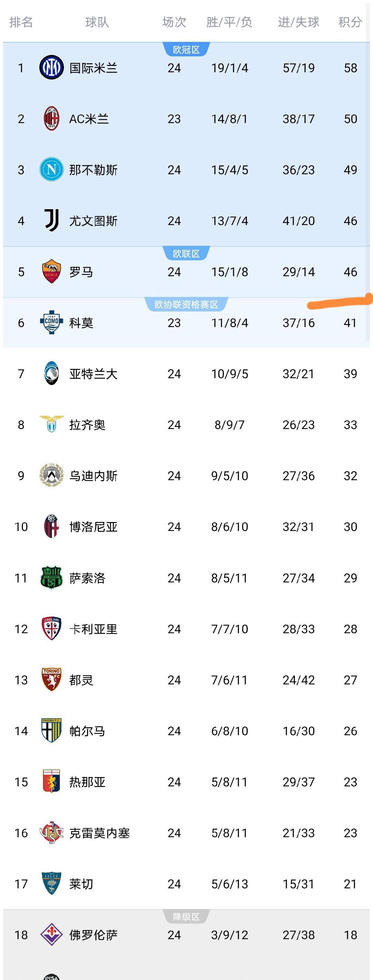This screenshot has height=980, width=373.
Task: Click the Atalanta club crest
Action: point(51,374)
